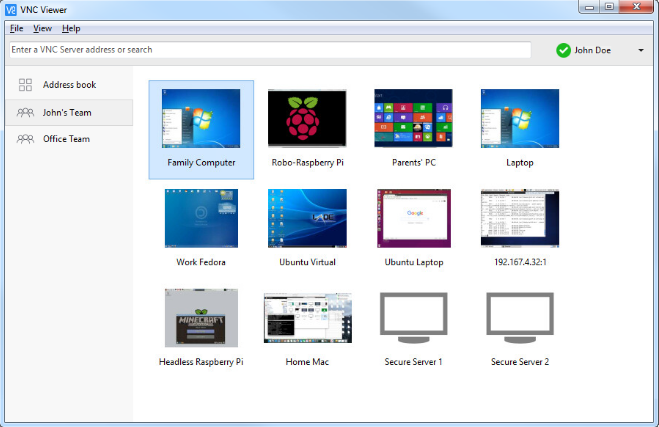The height and width of the screenshot is (427, 659).
Task: Click the John Doe account name
Action: click(x=593, y=50)
